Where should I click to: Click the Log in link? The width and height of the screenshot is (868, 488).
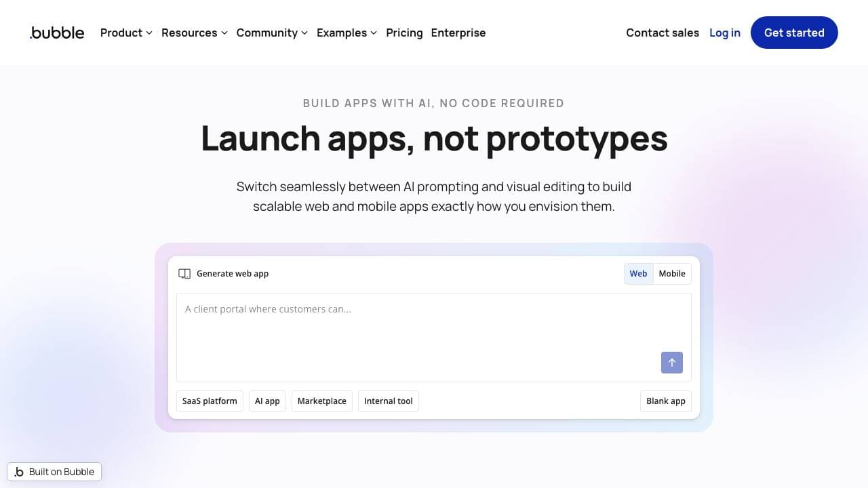pos(724,33)
